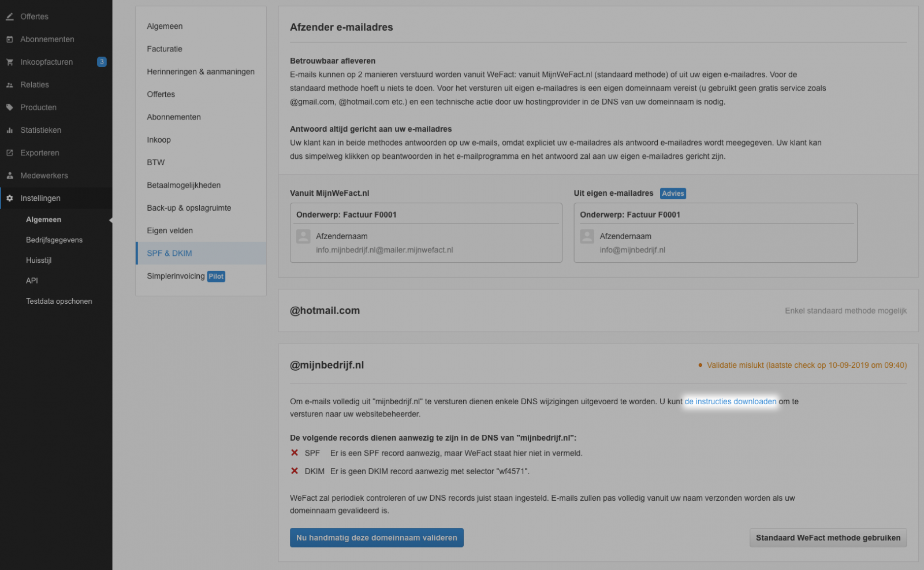
Task: Open Simplerinvoicing Pilot settings
Action: pyautogui.click(x=185, y=276)
